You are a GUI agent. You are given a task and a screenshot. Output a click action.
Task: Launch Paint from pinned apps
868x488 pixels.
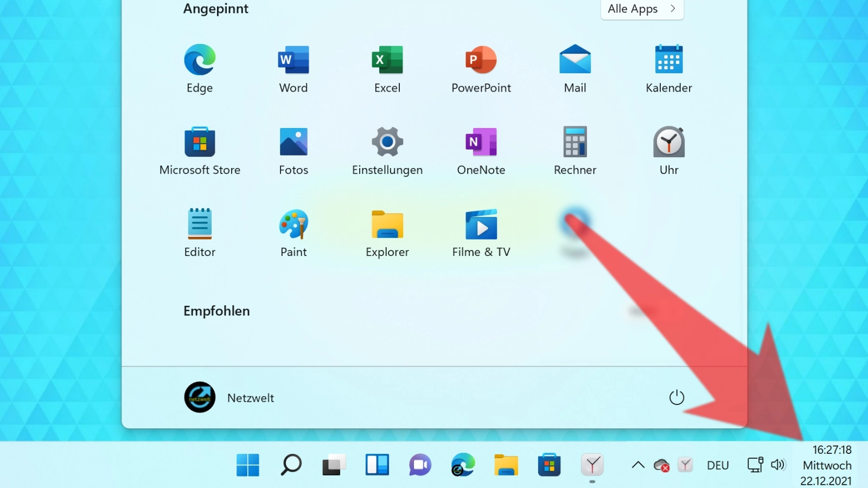point(293,233)
